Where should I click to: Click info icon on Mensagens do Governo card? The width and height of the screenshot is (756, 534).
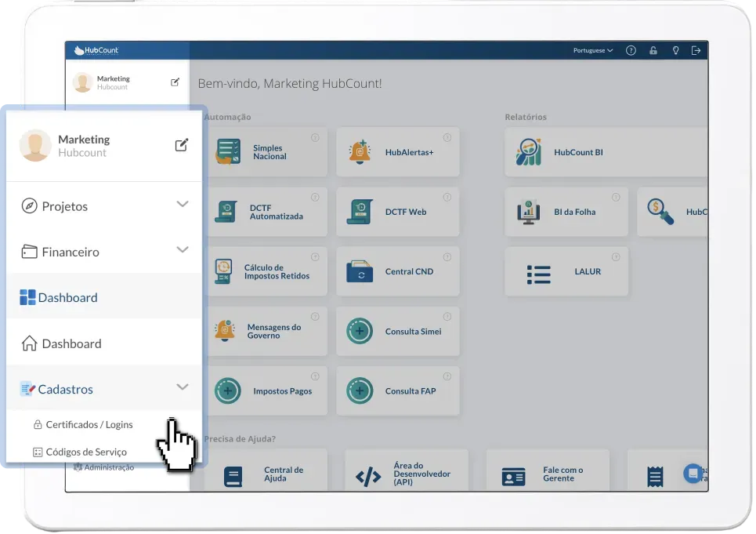[x=315, y=317]
